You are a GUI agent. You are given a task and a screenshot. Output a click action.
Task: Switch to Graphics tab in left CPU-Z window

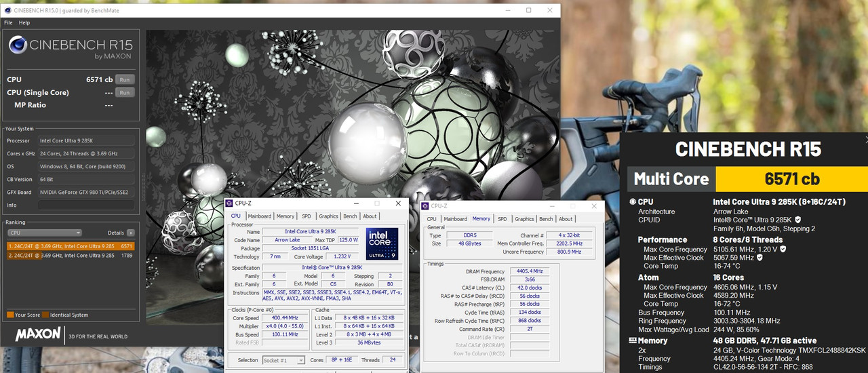(x=329, y=216)
